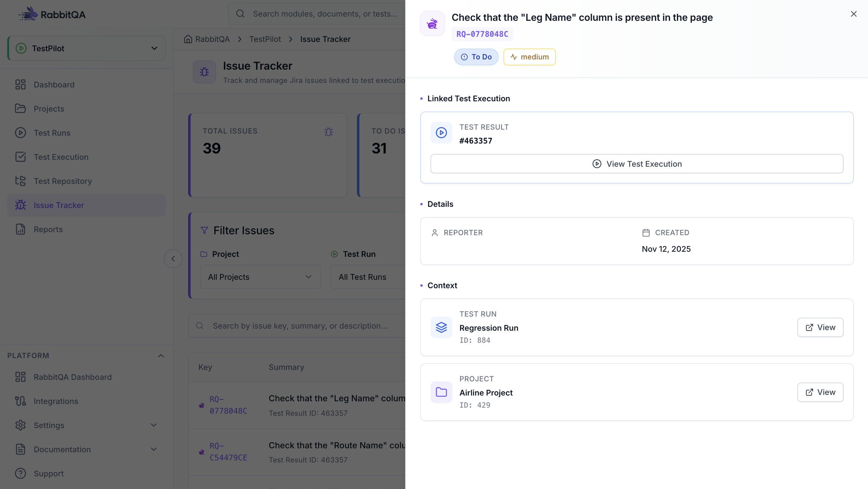Click the filter funnel icon
The height and width of the screenshot is (489, 868).
point(204,231)
